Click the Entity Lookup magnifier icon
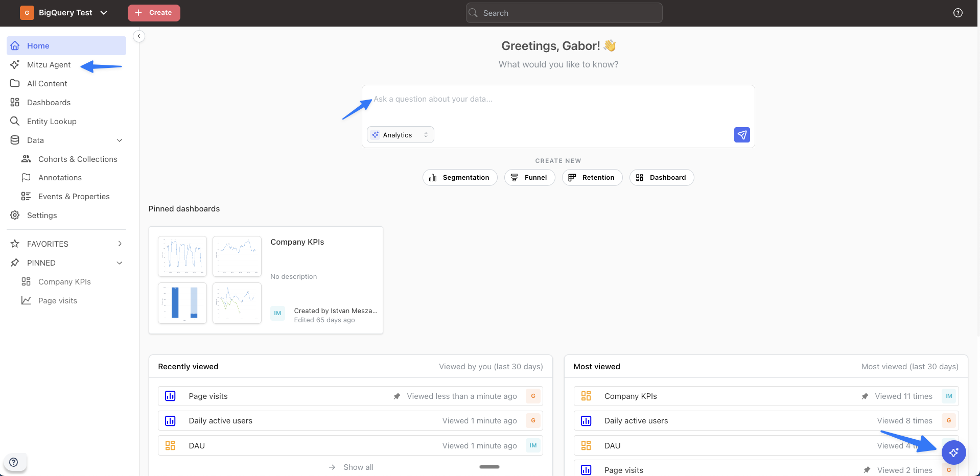 (15, 122)
